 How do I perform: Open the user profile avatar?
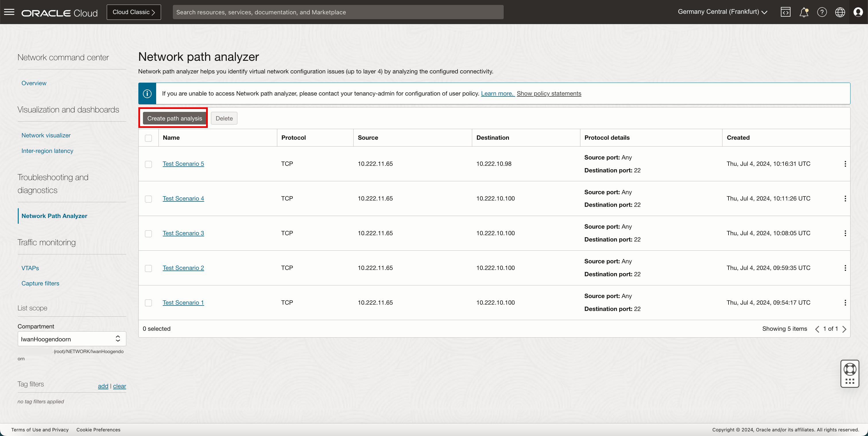tap(858, 12)
